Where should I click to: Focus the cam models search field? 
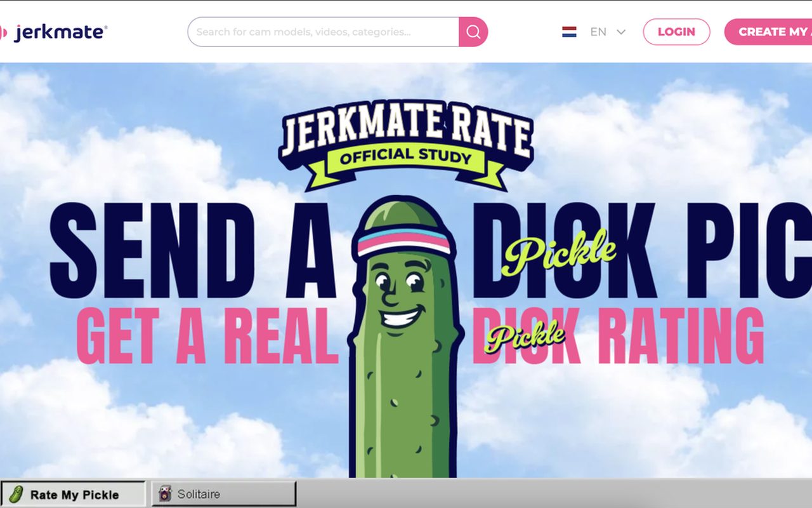tap(324, 32)
